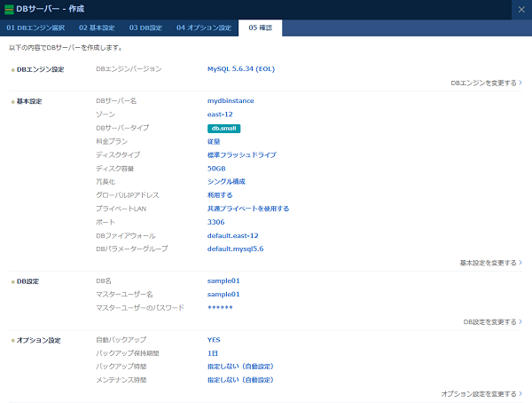Click the シングル構成 redundancy value

pos(226,182)
